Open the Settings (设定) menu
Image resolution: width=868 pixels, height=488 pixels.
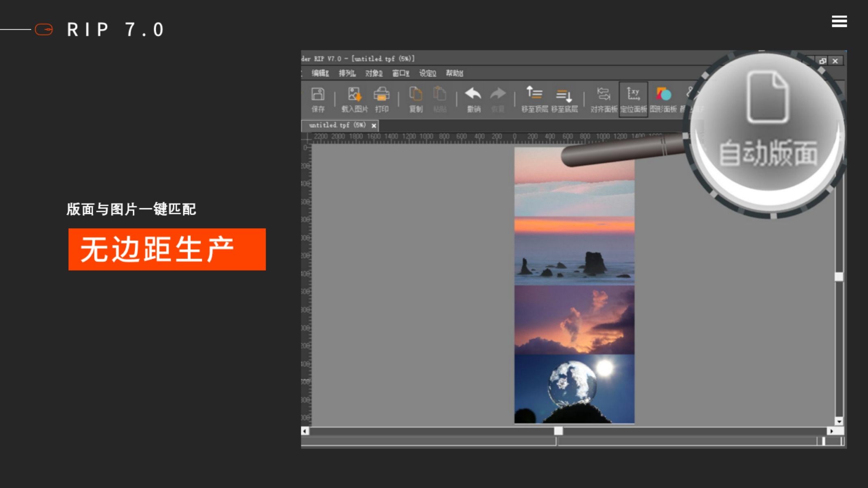pos(427,73)
